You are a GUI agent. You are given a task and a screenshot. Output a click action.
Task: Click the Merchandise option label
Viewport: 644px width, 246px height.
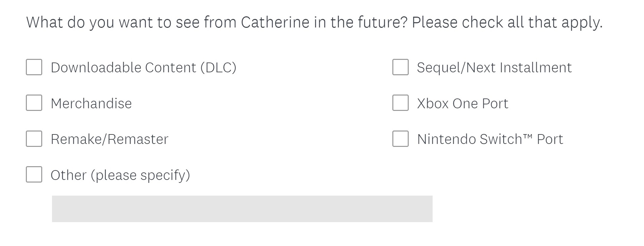(x=91, y=104)
